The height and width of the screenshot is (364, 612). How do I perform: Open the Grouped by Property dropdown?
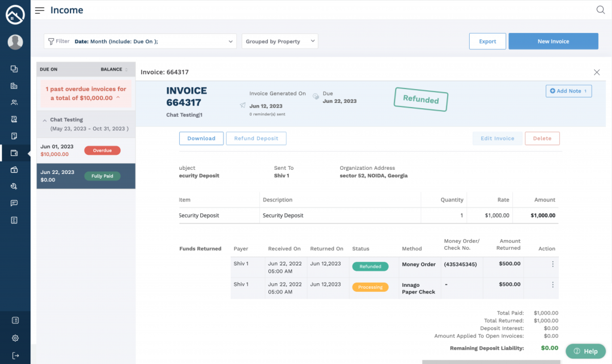280,41
